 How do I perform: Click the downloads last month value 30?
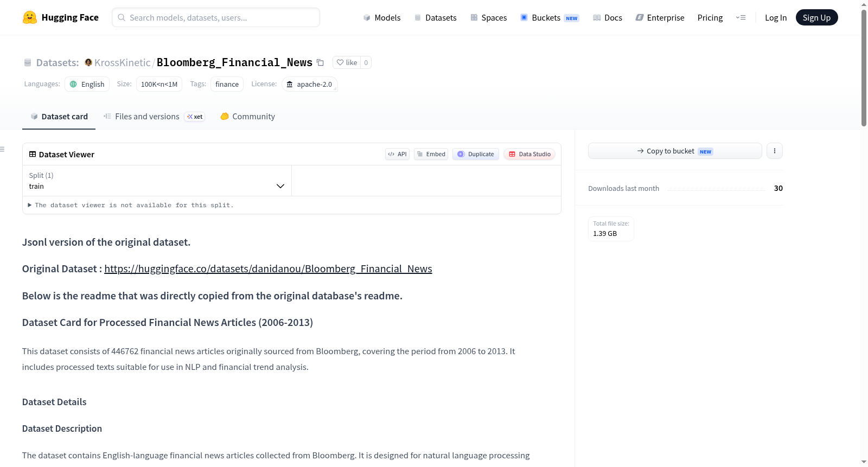pos(778,188)
